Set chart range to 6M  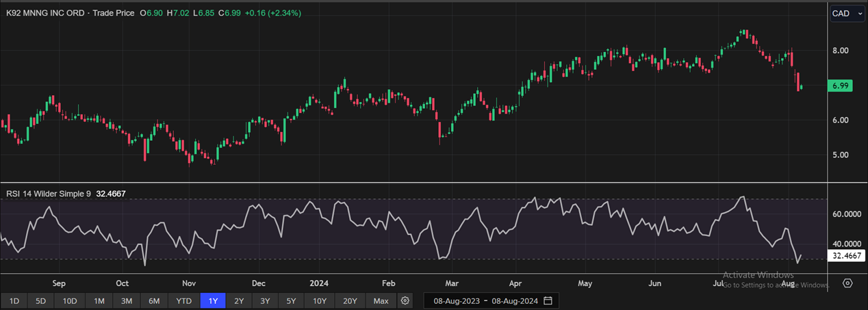click(x=154, y=300)
